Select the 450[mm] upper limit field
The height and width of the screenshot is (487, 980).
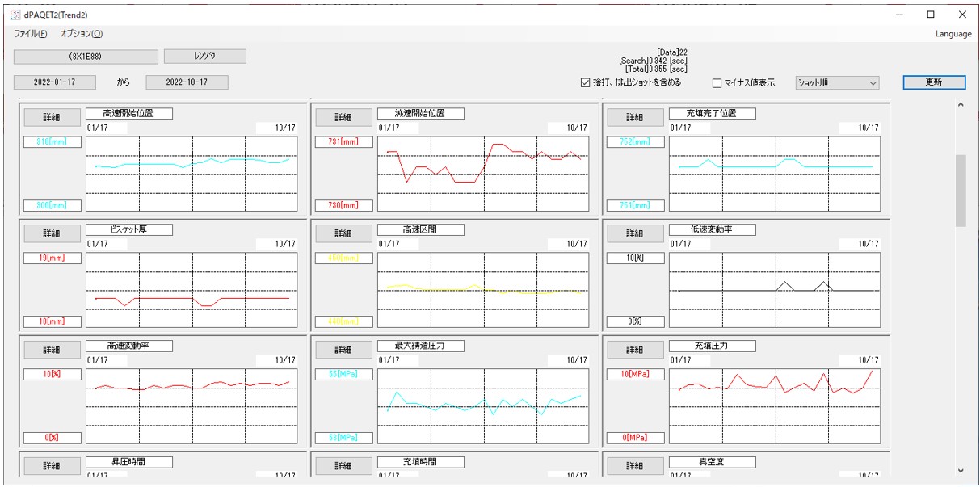tap(343, 258)
